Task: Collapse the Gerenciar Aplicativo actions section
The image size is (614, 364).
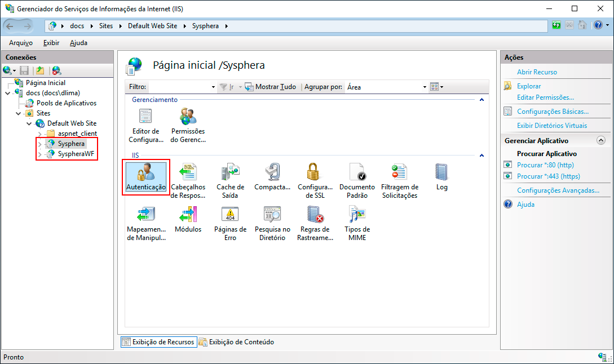Action: pos(600,141)
